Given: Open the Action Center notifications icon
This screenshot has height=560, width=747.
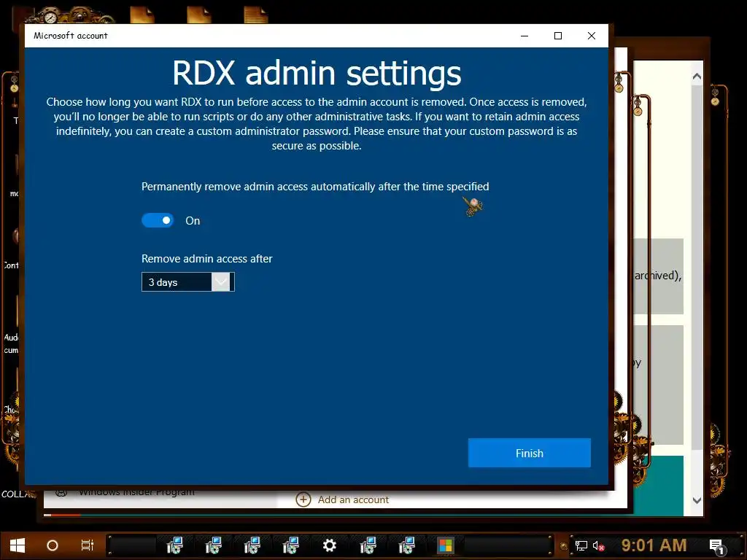Looking at the screenshot, I should pos(716,545).
